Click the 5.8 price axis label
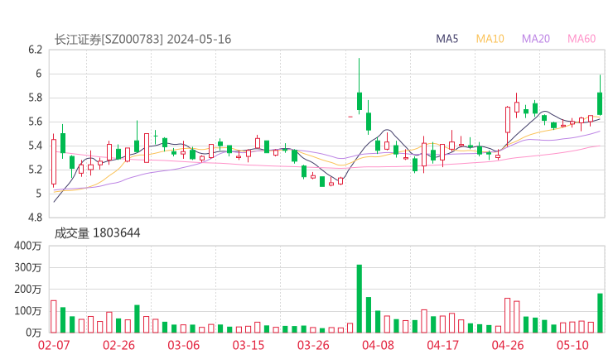 click(x=35, y=98)
